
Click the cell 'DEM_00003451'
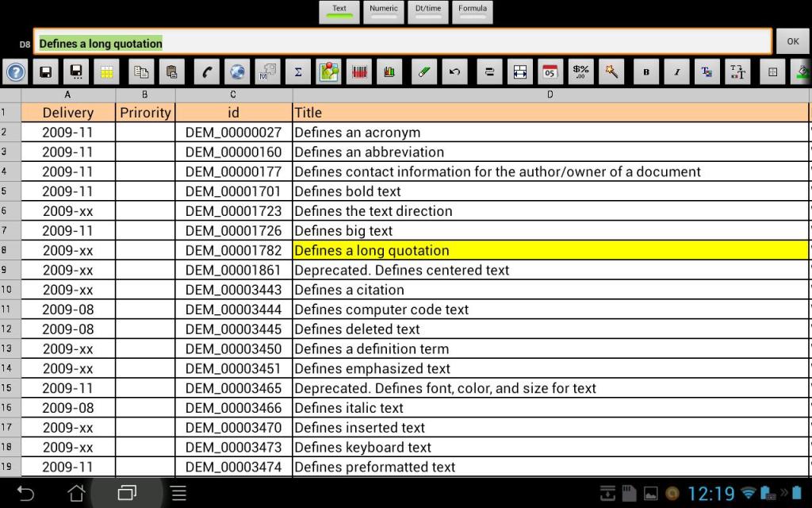tap(234, 368)
